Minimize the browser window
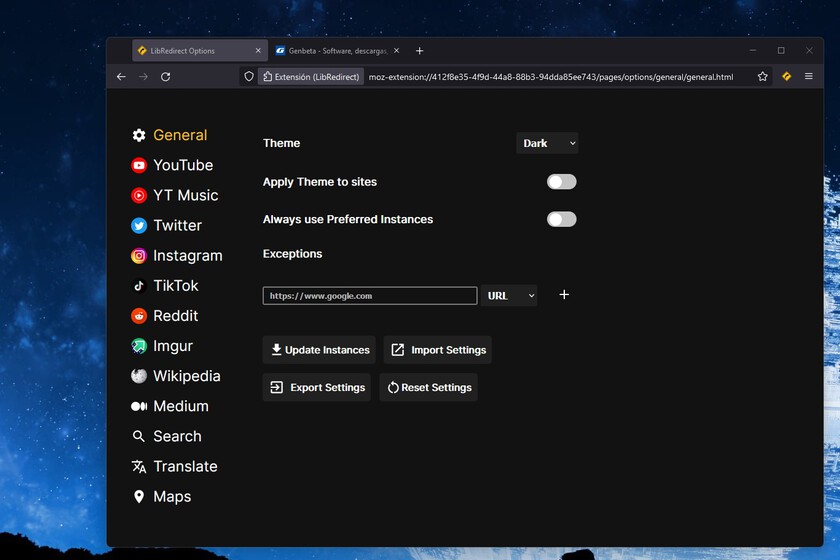Screen dimensions: 840x560 coord(753,50)
